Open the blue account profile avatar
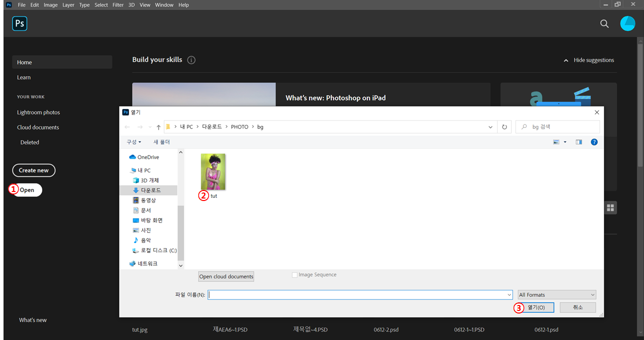Image resolution: width=644 pixels, height=340 pixels. click(627, 23)
